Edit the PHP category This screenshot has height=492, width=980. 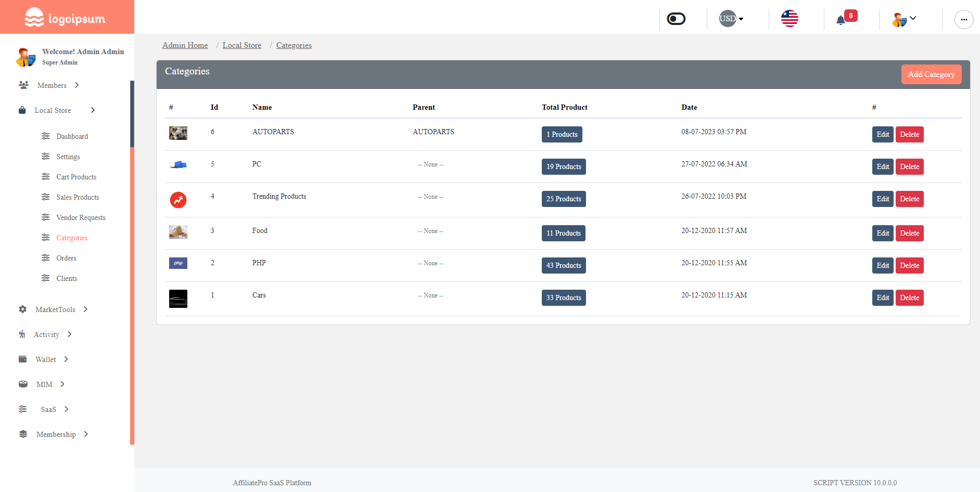(x=882, y=265)
